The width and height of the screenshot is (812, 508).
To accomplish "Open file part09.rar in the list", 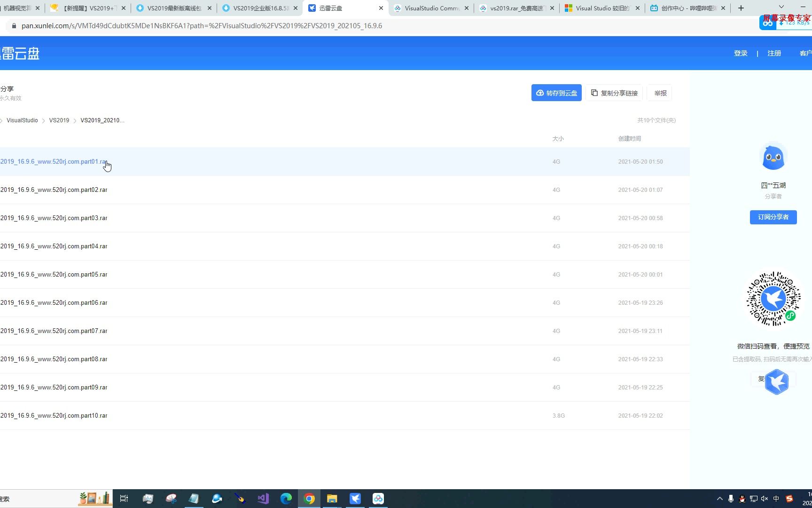I will [54, 387].
